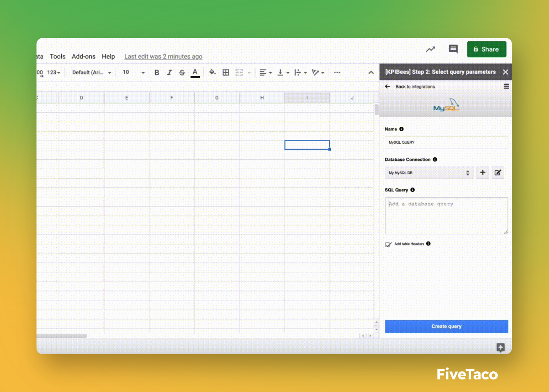Add a new database connection (plus)
The image size is (549, 392).
pyautogui.click(x=483, y=173)
